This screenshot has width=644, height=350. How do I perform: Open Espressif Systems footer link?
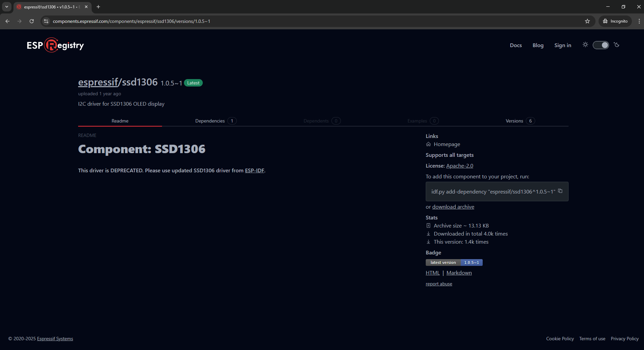pyautogui.click(x=55, y=339)
